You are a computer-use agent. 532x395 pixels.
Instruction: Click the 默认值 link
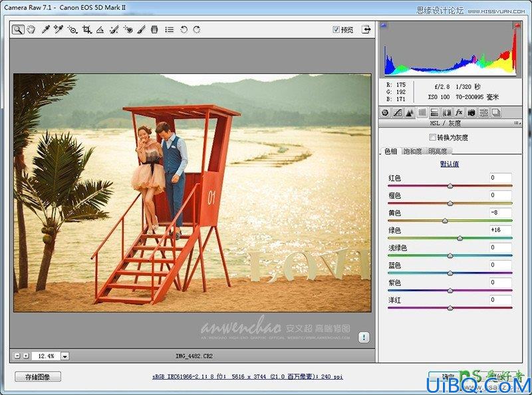click(450, 164)
